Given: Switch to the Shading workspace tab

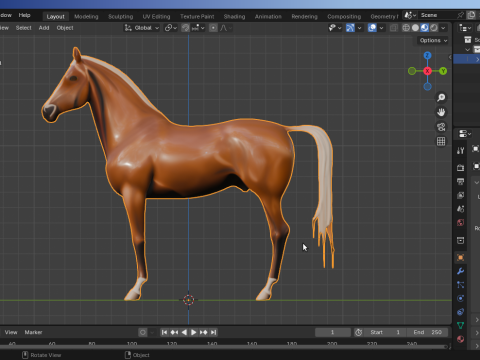Looking at the screenshot, I should [x=234, y=16].
